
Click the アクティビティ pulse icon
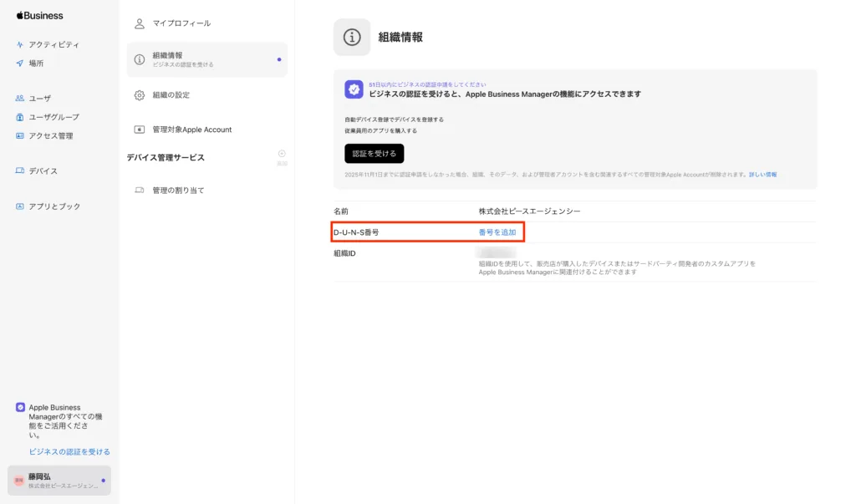pos(20,45)
